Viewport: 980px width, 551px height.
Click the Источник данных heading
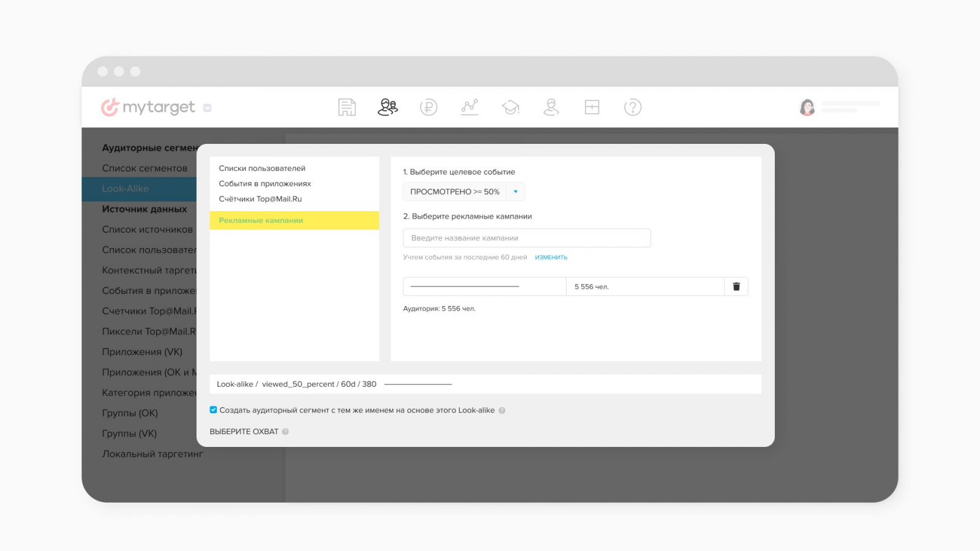145,209
